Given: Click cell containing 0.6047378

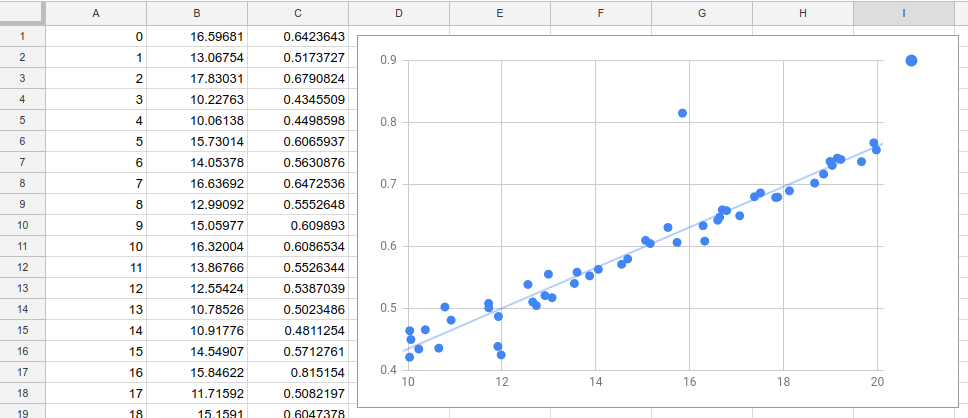Looking at the screenshot, I should click(298, 412).
